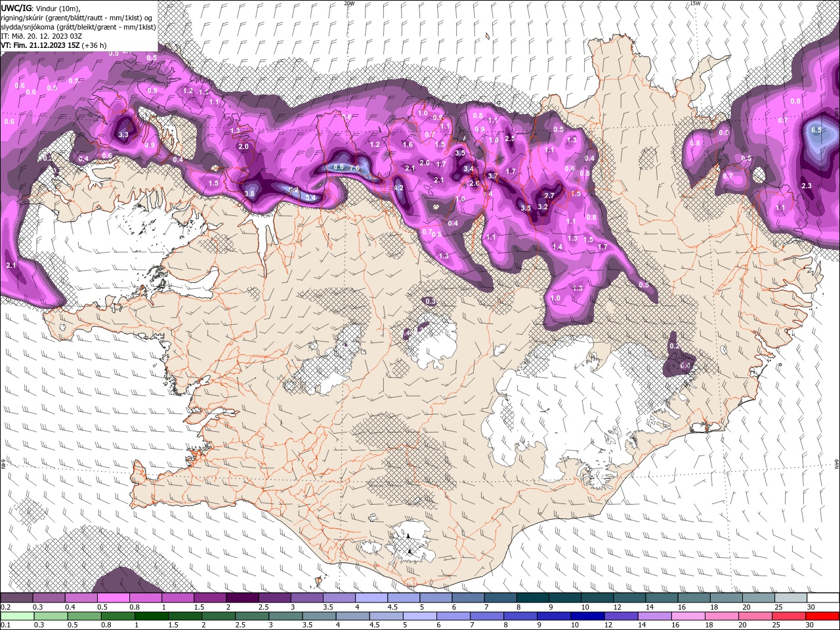Click the 8.8 precipitation value on map

339,167
